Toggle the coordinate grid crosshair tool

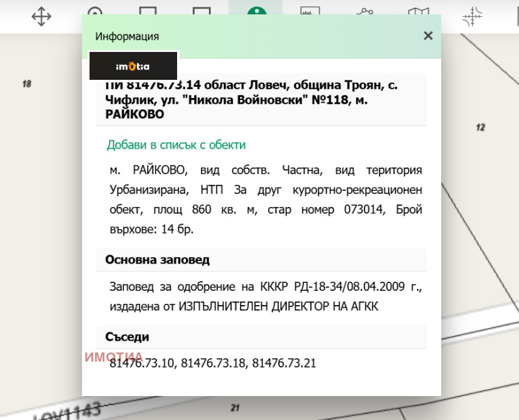[x=472, y=16]
